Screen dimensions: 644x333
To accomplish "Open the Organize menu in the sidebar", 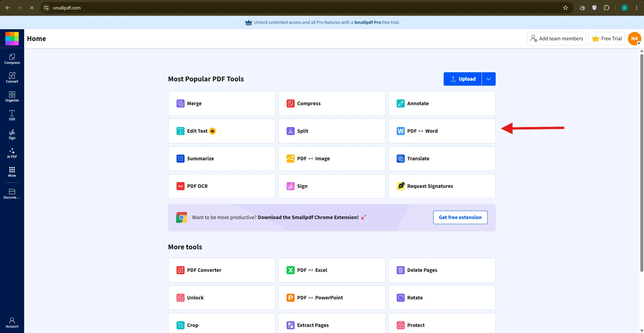I will (x=12, y=96).
